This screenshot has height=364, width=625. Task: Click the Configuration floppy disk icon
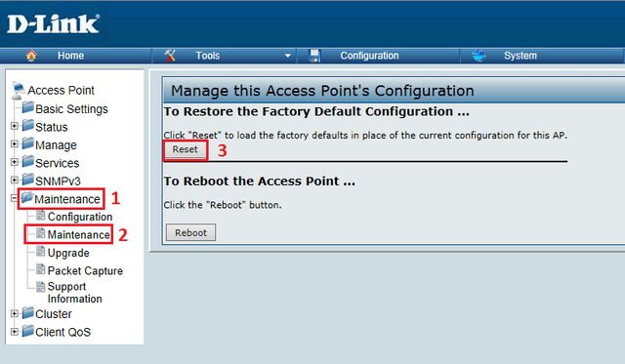314,56
